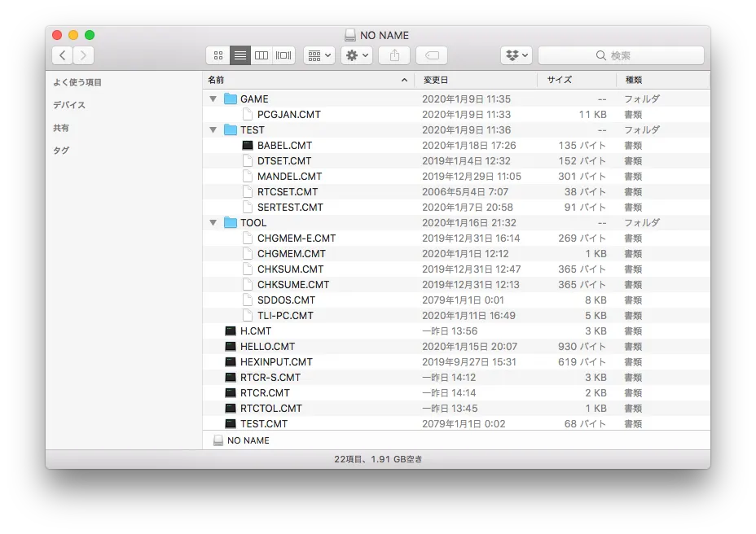Select the MANDEL.CMT file icon
This screenshot has height=534, width=756.
coord(248,177)
